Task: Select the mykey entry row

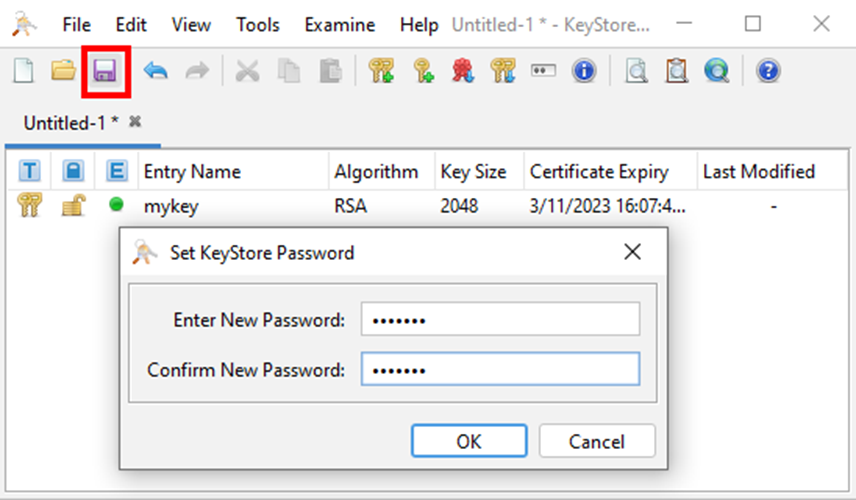Action: [427, 206]
